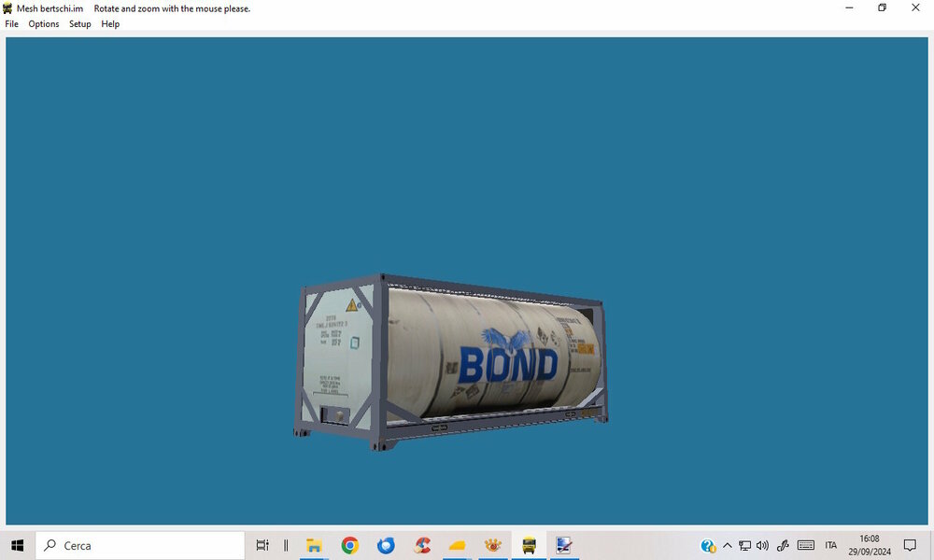Switch to the yellow truck mesh viewer app
This screenshot has height=560, width=934.
pos(529,545)
